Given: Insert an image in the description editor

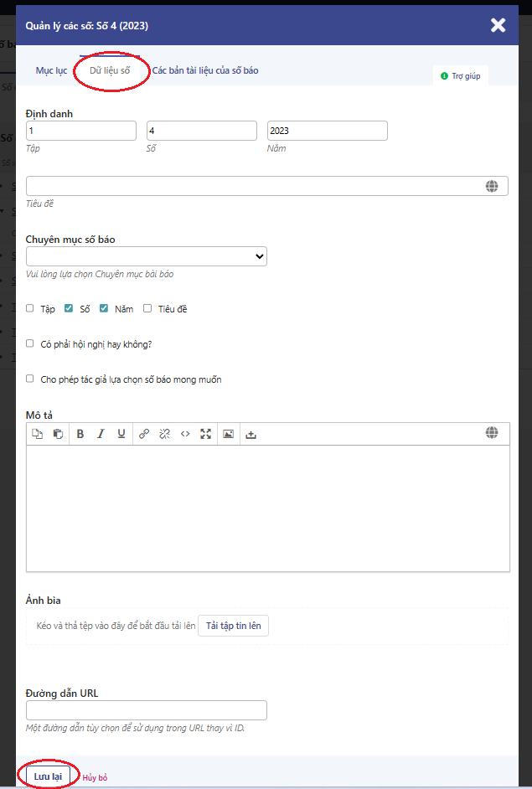Looking at the screenshot, I should click(228, 434).
